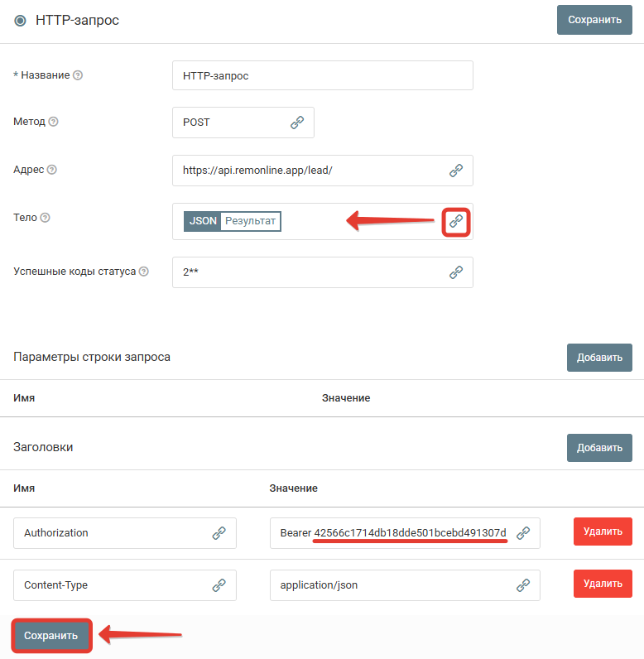The width and height of the screenshot is (644, 659).
Task: Click help icon next to Название label
Action: click(78, 75)
